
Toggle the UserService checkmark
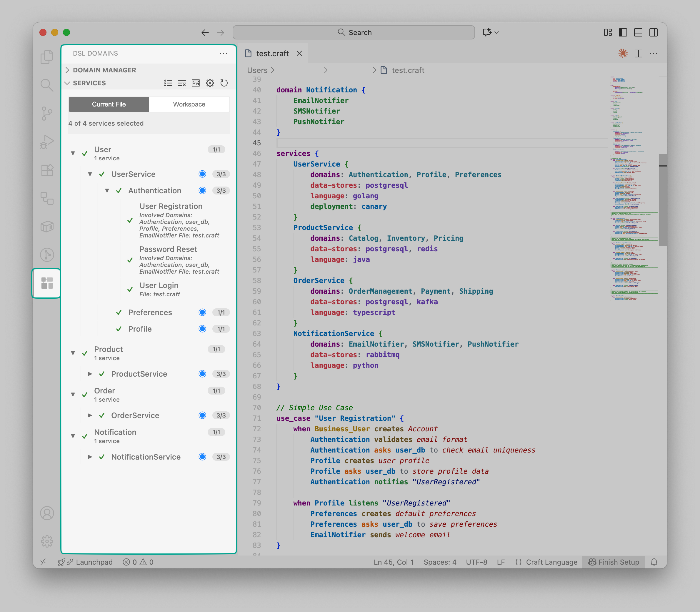coord(102,174)
